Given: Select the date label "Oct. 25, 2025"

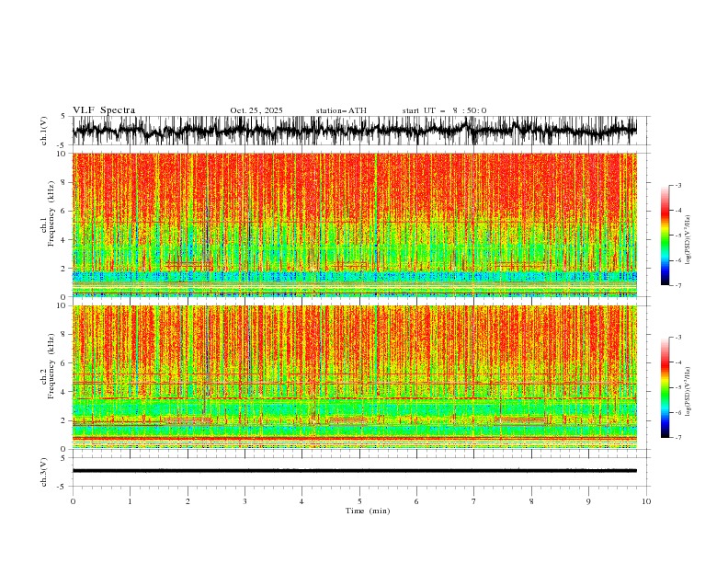Looking at the screenshot, I should (x=256, y=110).
